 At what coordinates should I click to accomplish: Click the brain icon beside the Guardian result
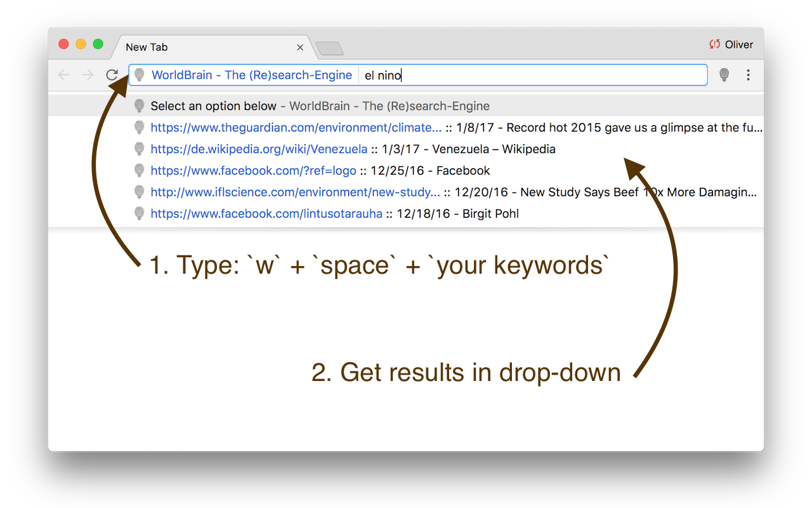tap(140, 128)
